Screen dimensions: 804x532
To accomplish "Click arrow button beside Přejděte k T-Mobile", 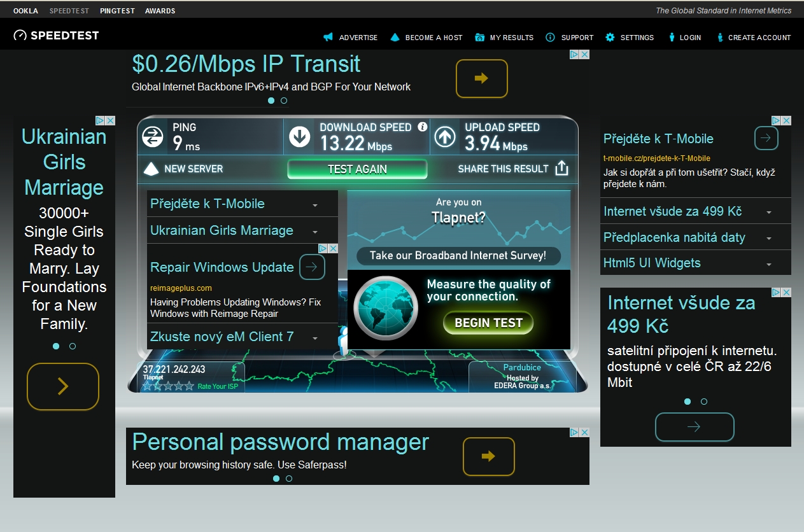I will [766, 137].
